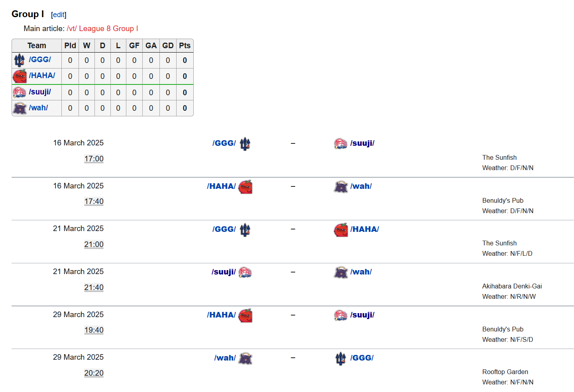
Task: Click the /HAHA/ apple icon in 29 March 19:40 match
Action: click(245, 315)
